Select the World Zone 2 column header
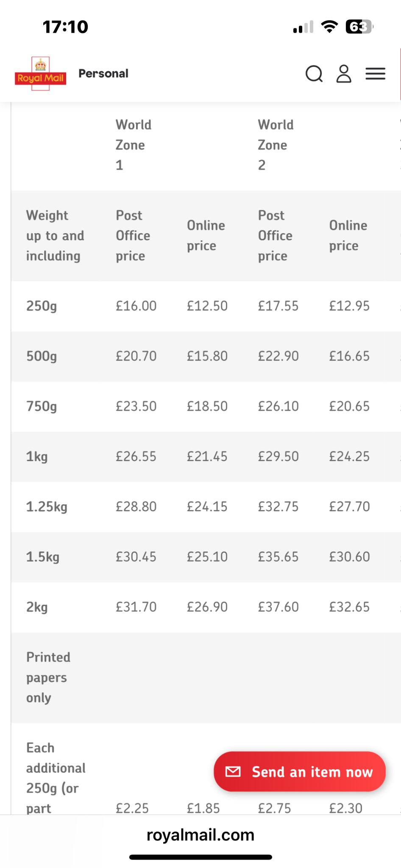This screenshot has height=868, width=401. (276, 145)
